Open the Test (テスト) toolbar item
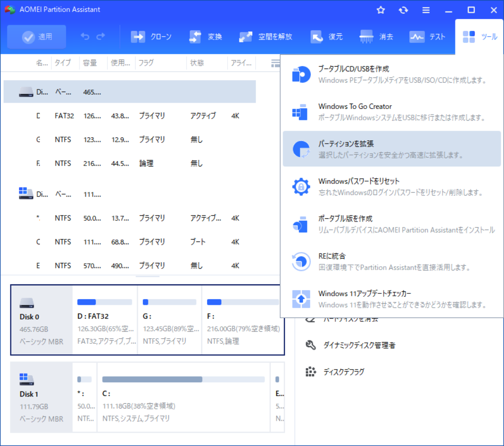 click(427, 37)
